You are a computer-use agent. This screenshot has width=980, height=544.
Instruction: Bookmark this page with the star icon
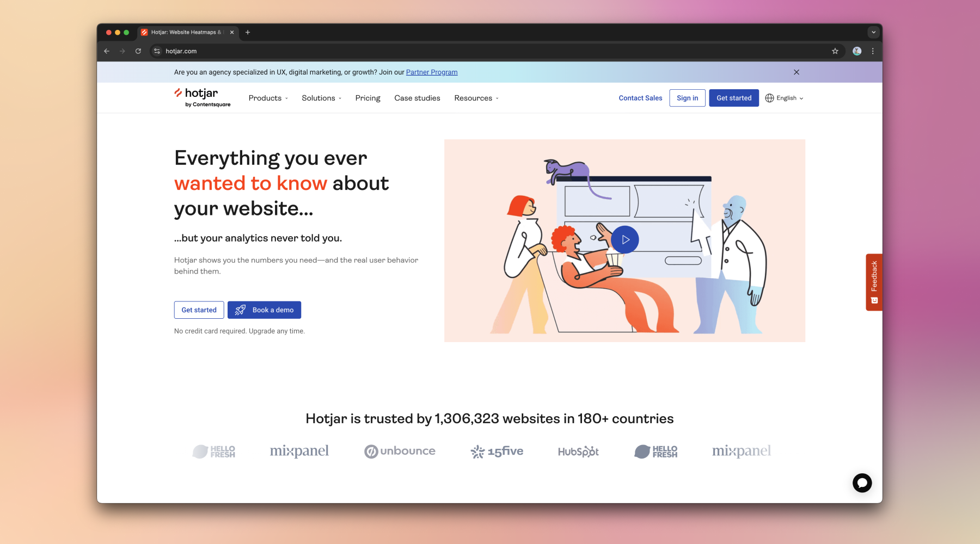[835, 51]
